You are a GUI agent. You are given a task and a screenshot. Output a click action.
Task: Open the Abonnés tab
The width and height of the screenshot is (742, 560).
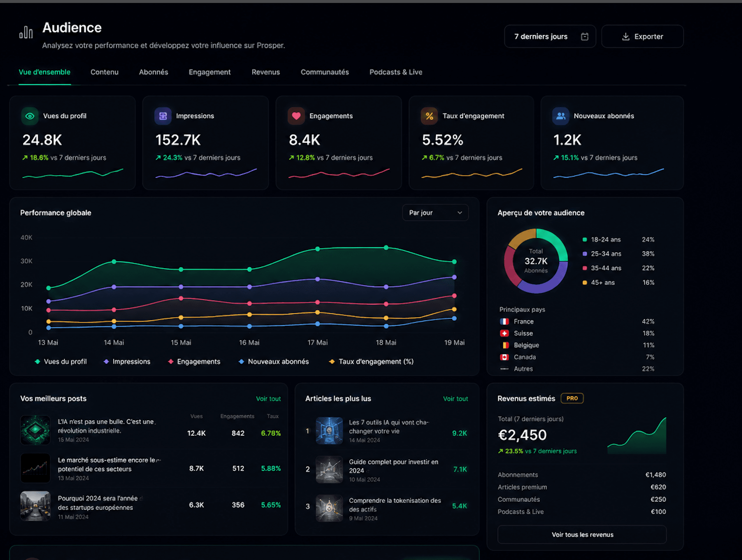point(154,72)
